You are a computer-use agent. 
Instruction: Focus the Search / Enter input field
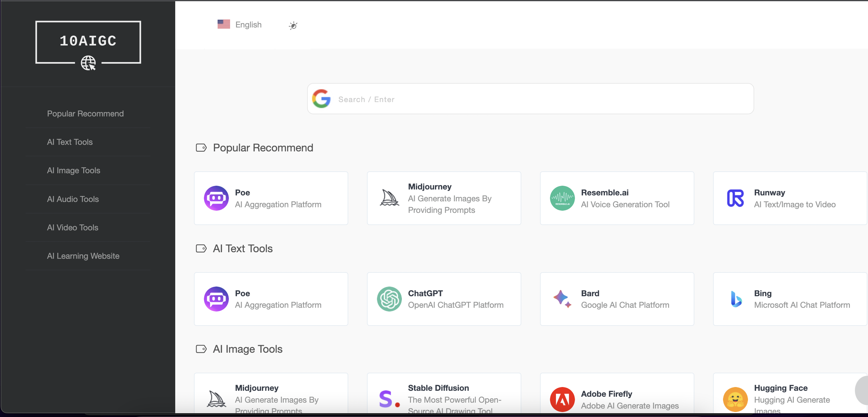530,99
